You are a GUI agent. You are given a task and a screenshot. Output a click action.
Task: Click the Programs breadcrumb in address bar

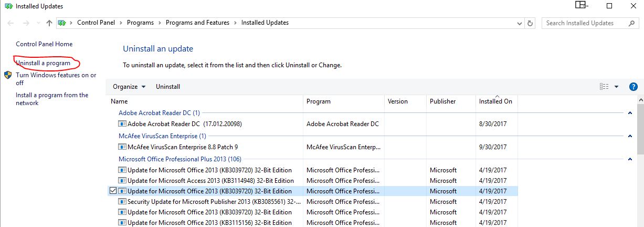point(141,23)
